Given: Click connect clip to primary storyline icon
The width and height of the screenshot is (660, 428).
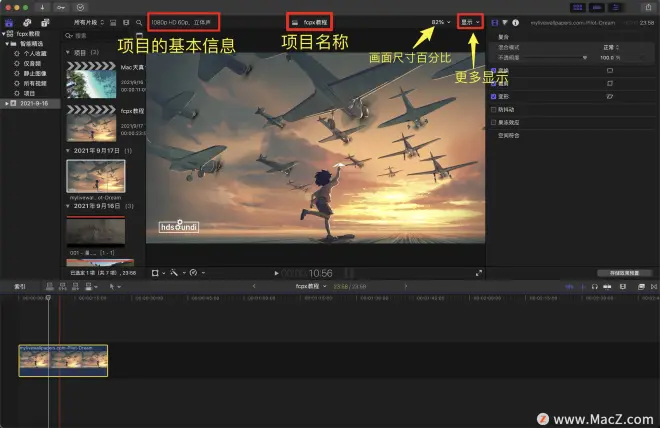Looking at the screenshot, I should (50, 287).
